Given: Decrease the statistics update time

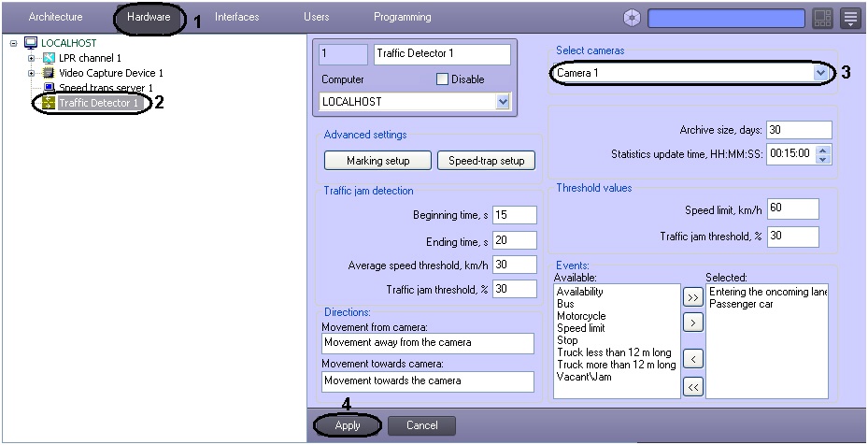Looking at the screenshot, I should (x=824, y=159).
